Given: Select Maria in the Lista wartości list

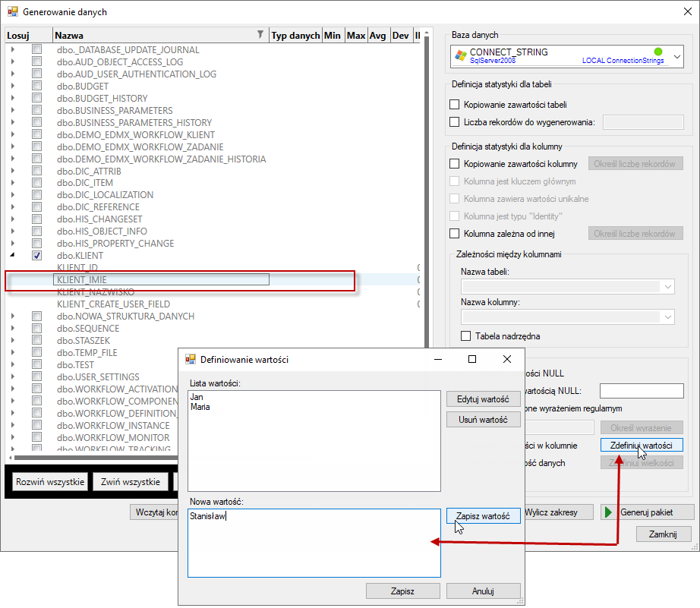Looking at the screenshot, I should pyautogui.click(x=200, y=407).
